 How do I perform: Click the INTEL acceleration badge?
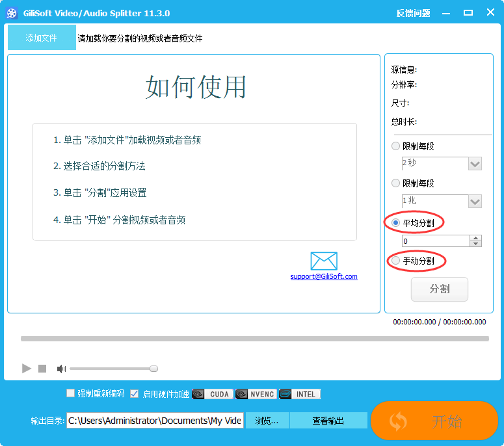(x=299, y=394)
